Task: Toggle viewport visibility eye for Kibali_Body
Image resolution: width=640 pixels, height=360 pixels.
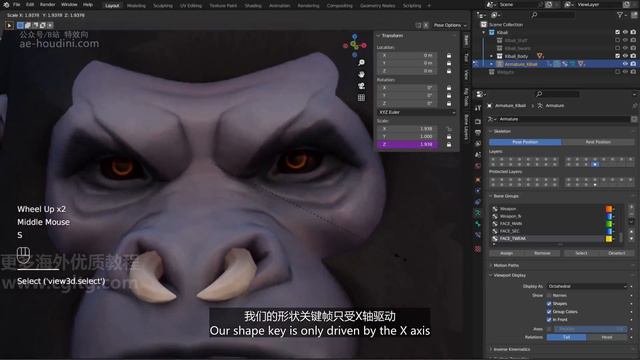Action: coord(625,56)
